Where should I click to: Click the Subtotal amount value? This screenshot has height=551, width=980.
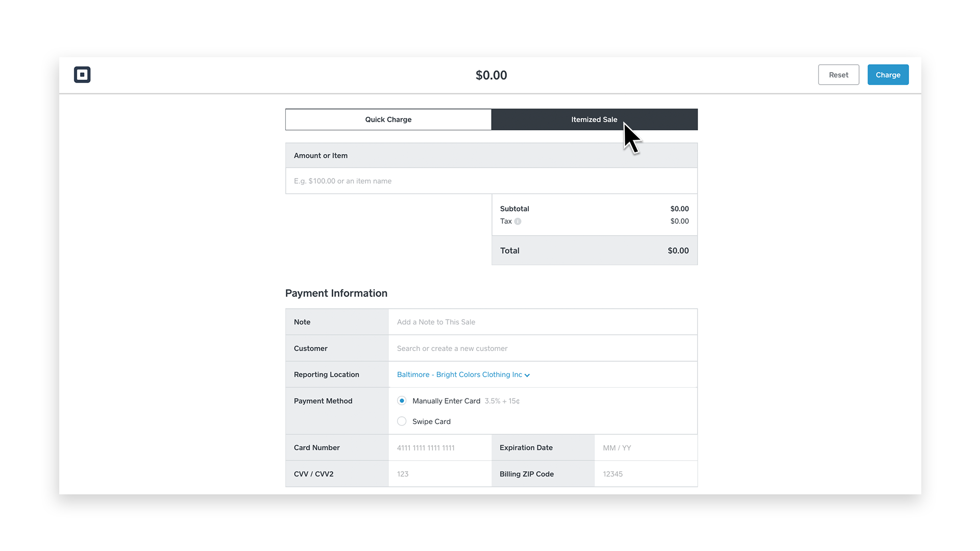[679, 209]
